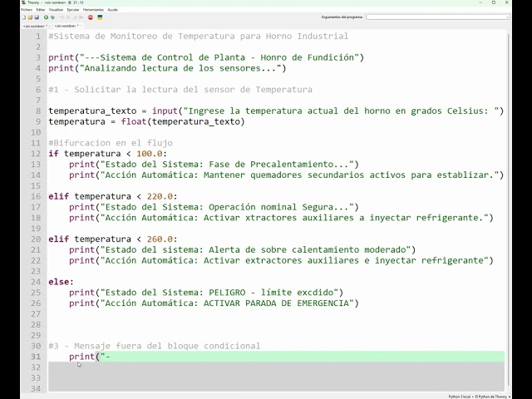The image size is (532, 399).
Task: Click the value 260.0 in the elif condition
Action: [160, 239]
